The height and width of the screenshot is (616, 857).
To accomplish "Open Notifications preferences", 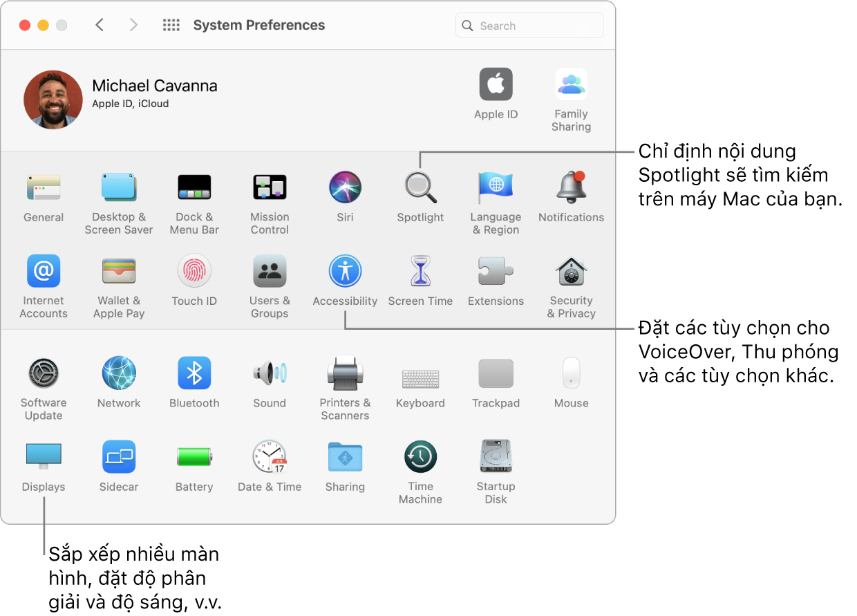I will click(572, 187).
